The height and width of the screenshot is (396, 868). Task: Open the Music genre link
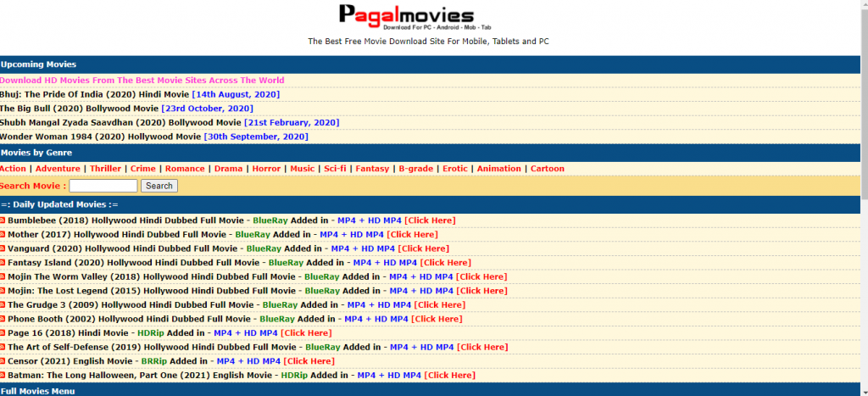coord(303,169)
